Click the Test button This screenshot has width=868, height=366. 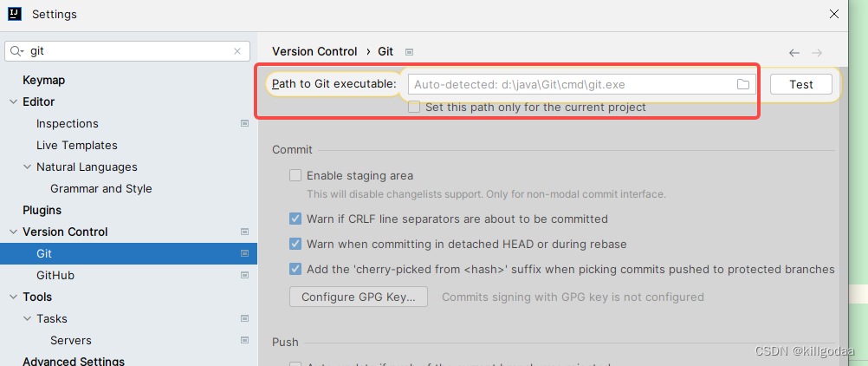point(801,84)
